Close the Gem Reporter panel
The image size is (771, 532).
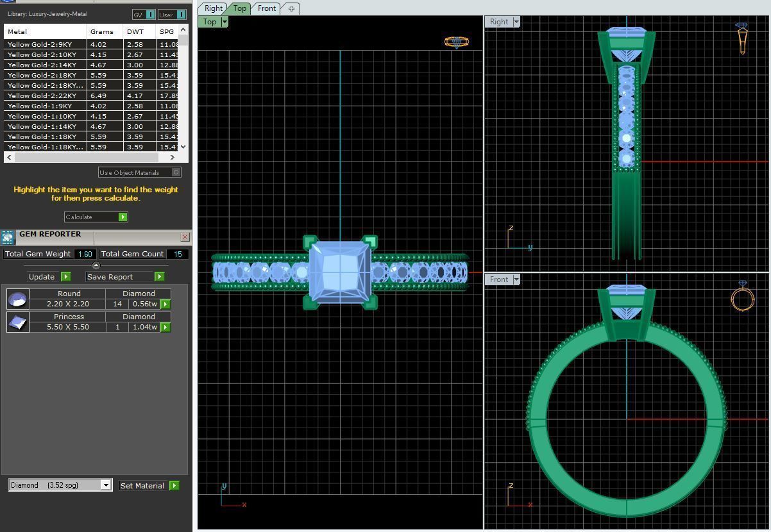click(x=185, y=237)
